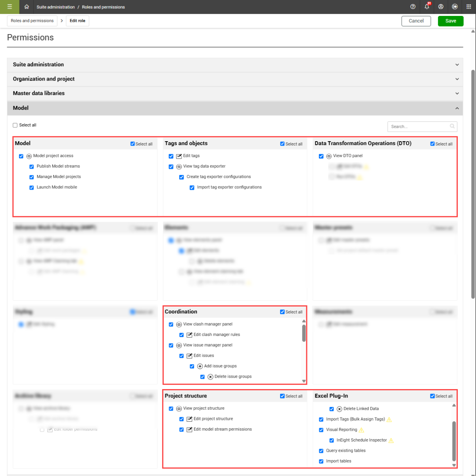Click delete icon beside Delete issue groups
This screenshot has height=476, width=476.
210,377
